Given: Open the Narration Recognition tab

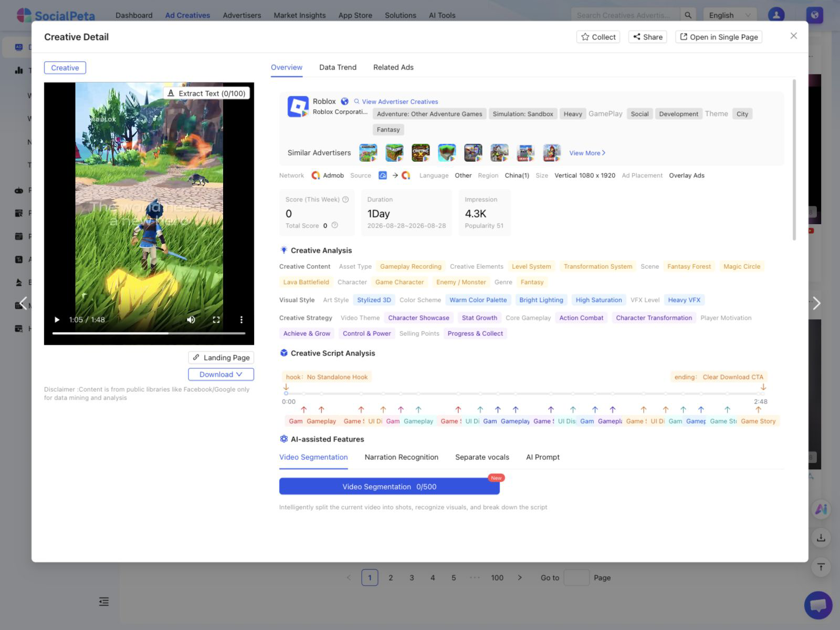Looking at the screenshot, I should tap(402, 457).
